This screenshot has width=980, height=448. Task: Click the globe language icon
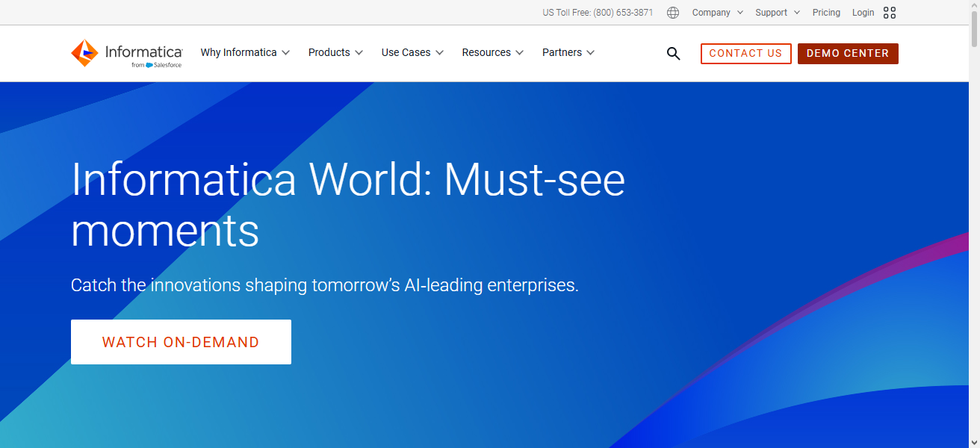click(x=673, y=13)
